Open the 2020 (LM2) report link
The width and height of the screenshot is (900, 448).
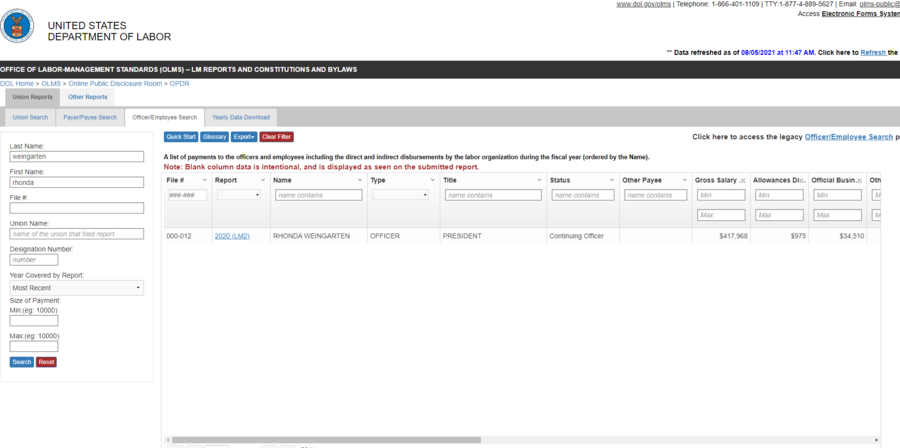point(232,236)
